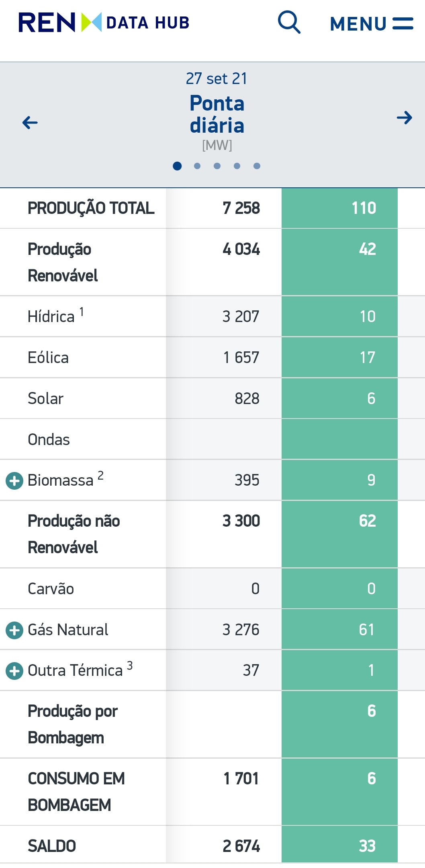The image size is (425, 868).
Task: Go to previous day with left arrow
Action: click(x=30, y=122)
